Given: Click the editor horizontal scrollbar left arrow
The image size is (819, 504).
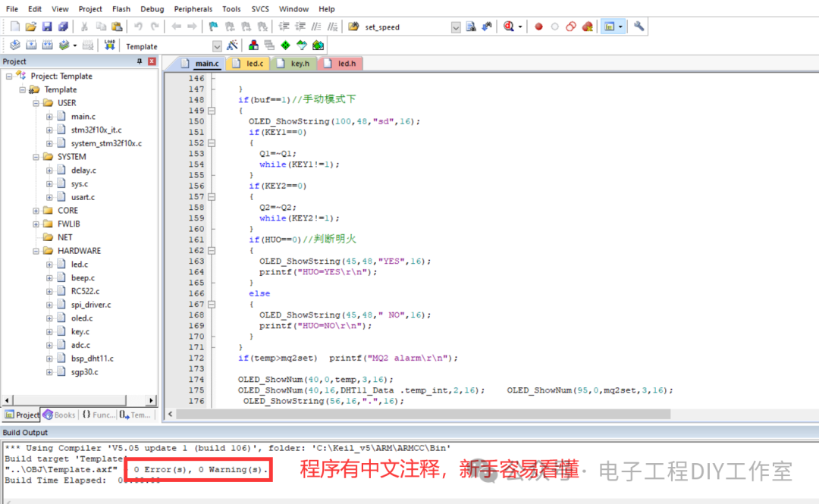Looking at the screenshot, I should pyautogui.click(x=171, y=414).
